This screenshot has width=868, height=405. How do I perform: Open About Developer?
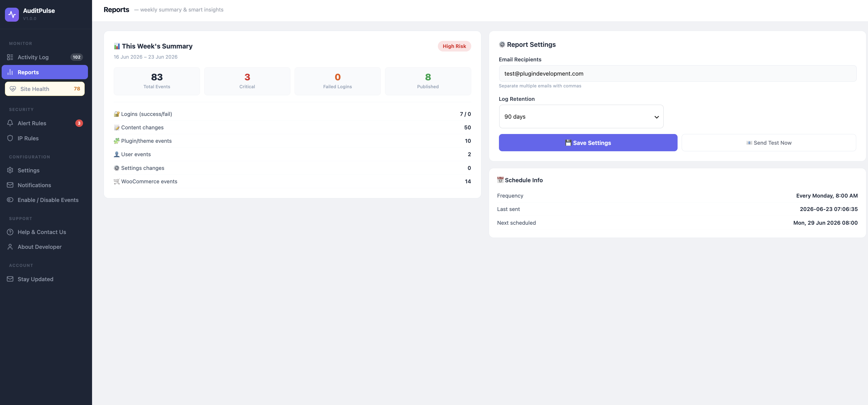pyautogui.click(x=45, y=247)
